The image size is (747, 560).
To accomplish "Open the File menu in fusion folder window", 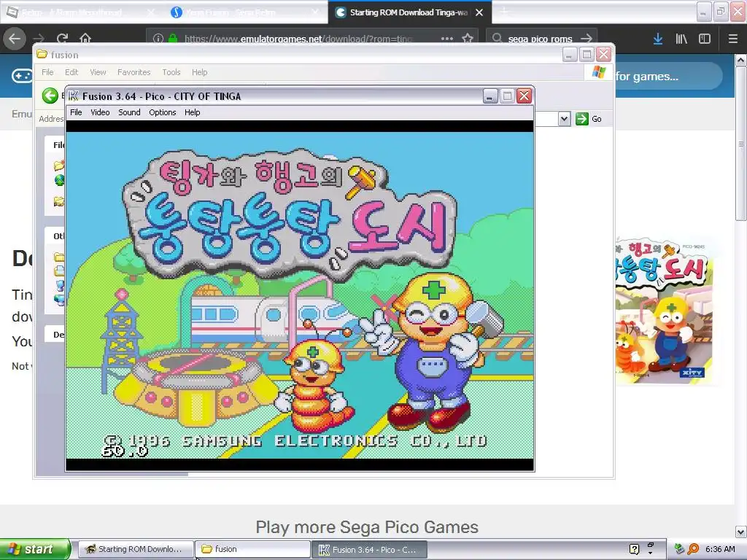I will (x=47, y=72).
